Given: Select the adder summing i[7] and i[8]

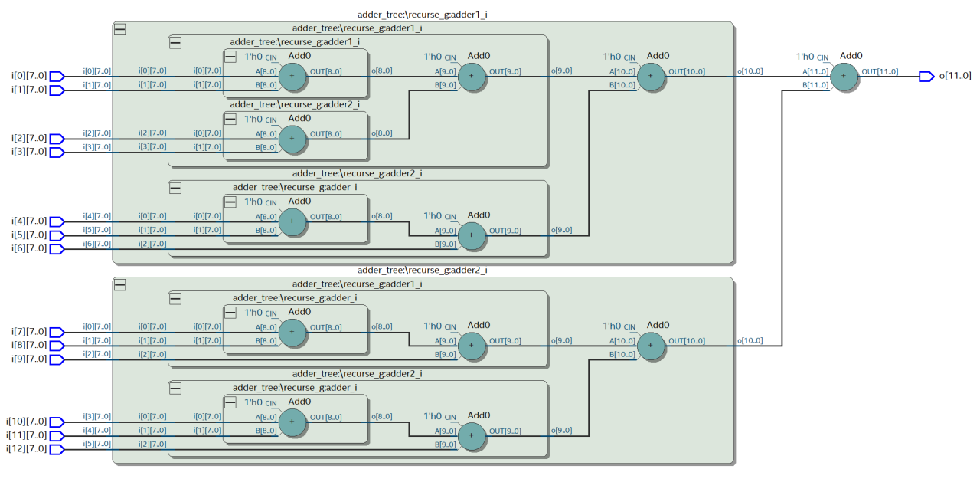Looking at the screenshot, I should point(292,332).
